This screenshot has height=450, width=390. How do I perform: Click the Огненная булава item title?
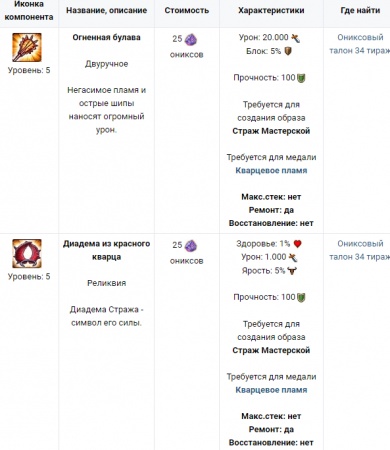click(106, 37)
